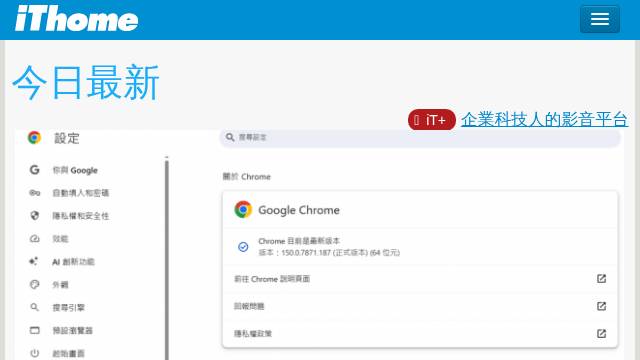Image resolution: width=640 pixels, height=360 pixels.
Task: Select 預設瀏覽器 sidebar item
Action: pyautogui.click(x=72, y=330)
